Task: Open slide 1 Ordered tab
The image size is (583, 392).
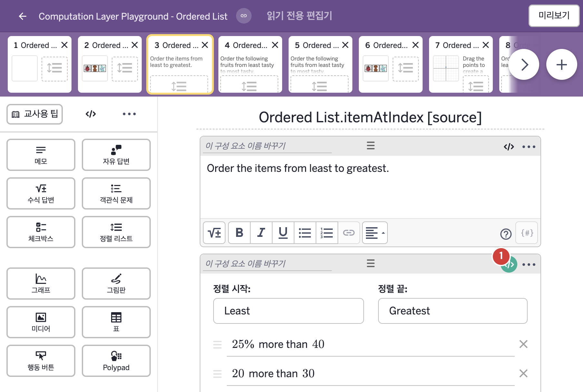Action: pos(40,64)
